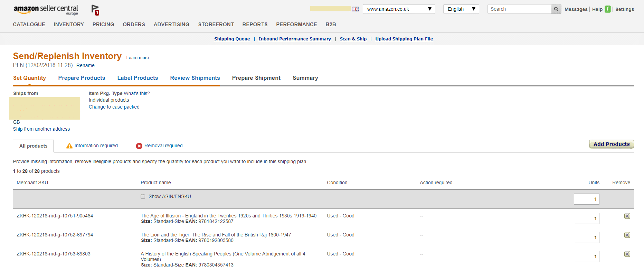This screenshot has width=644, height=271.
Task: Open the REPORTS menu
Action: pos(255,25)
